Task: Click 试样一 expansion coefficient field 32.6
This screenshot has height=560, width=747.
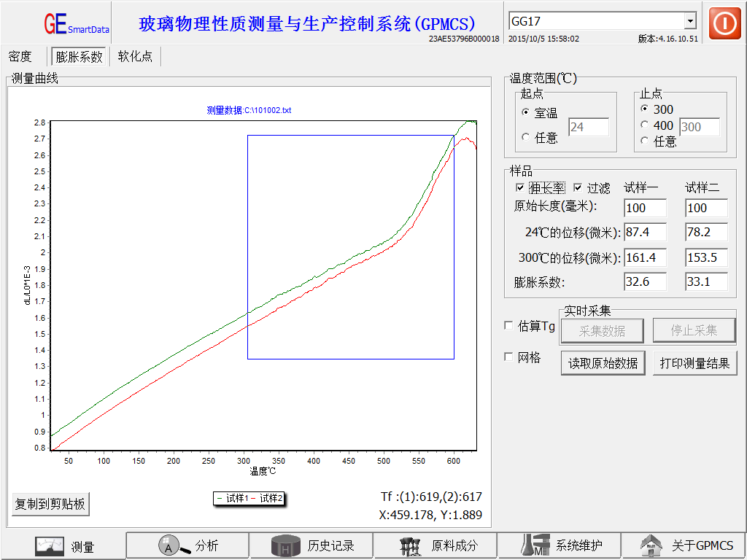Action: coord(646,281)
